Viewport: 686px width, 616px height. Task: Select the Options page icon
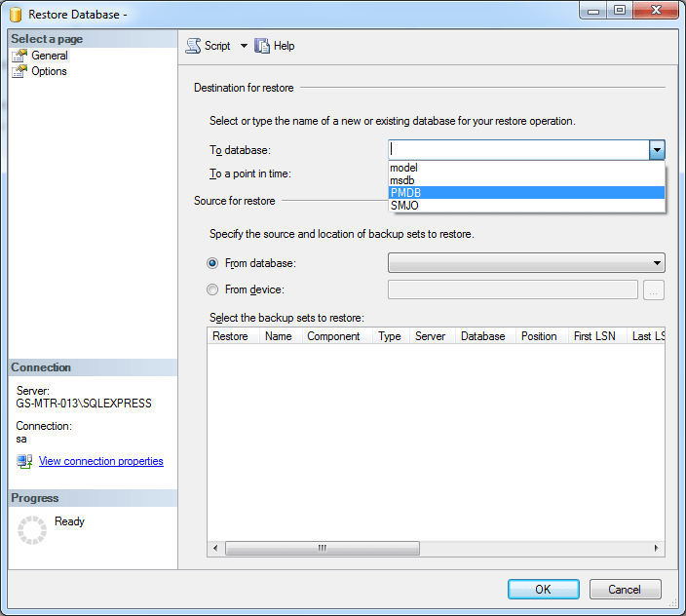point(19,71)
